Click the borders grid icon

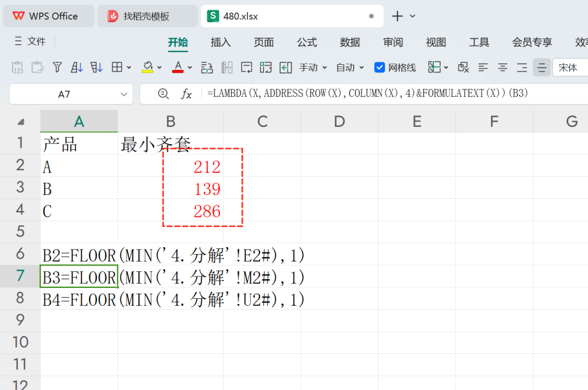click(x=117, y=68)
